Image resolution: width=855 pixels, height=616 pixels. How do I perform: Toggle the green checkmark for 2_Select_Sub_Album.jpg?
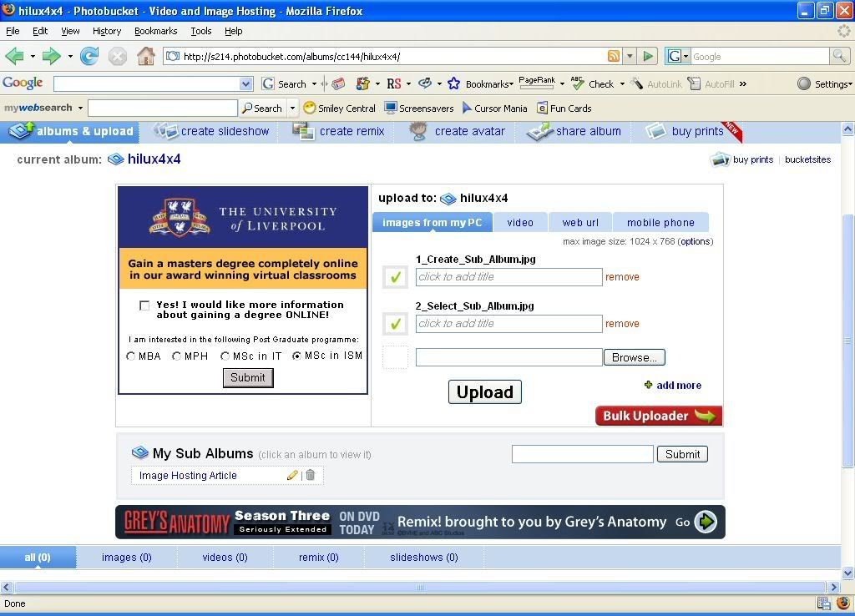pos(395,324)
